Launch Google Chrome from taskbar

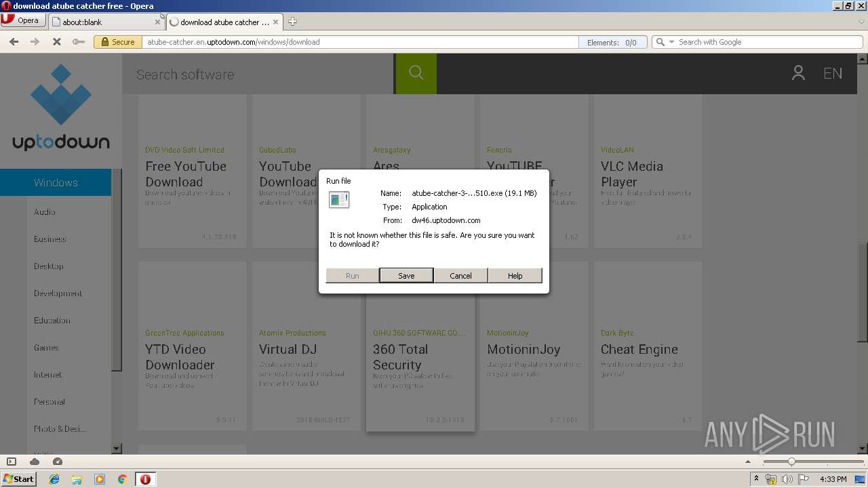(x=123, y=479)
